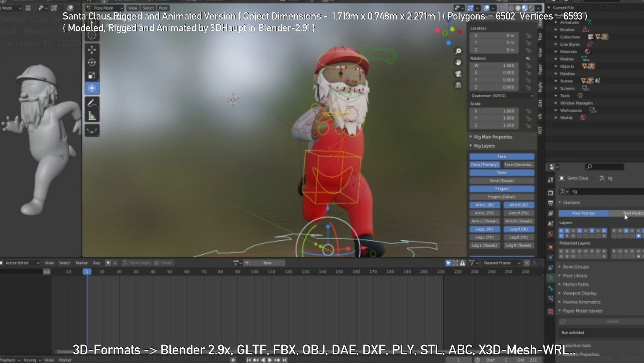Select the active Transform tool
This screenshot has height=363, width=644.
(92, 88)
